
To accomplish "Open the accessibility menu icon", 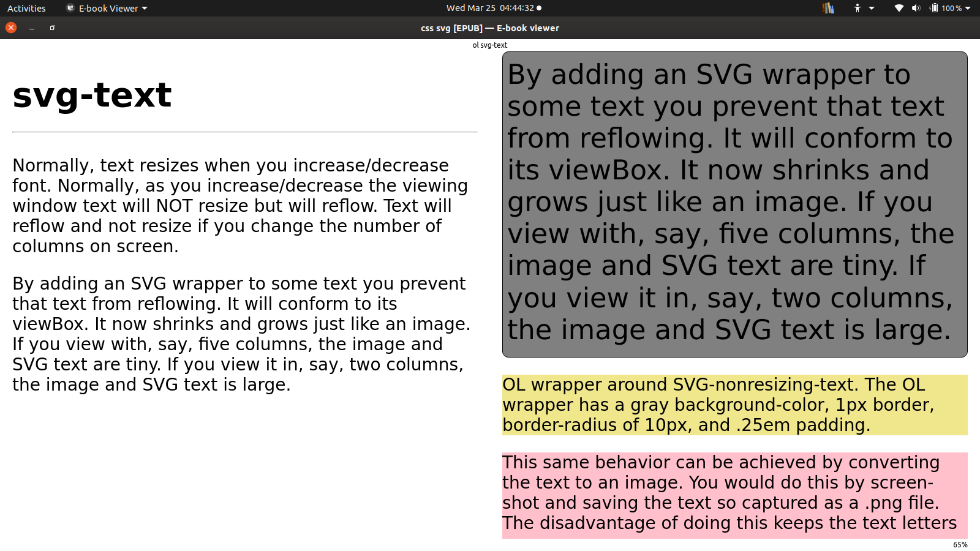I will (858, 8).
